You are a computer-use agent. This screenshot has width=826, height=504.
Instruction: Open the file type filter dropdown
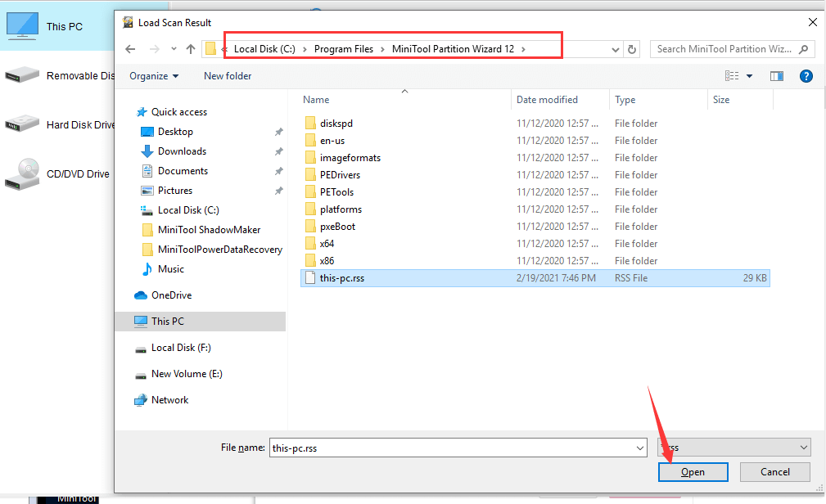click(733, 448)
